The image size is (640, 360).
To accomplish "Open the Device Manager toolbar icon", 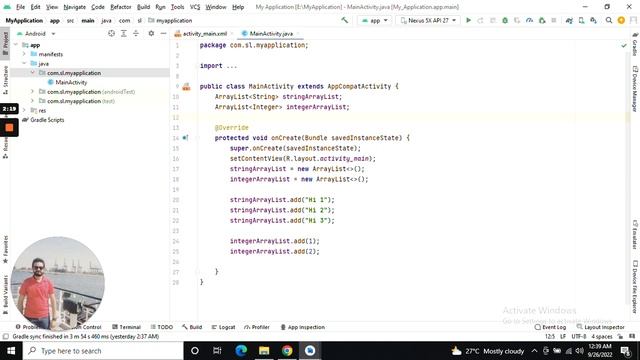I will [581, 20].
